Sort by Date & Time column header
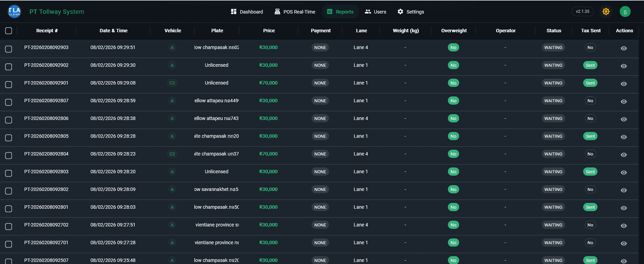The width and height of the screenshot is (644, 264). (113, 31)
